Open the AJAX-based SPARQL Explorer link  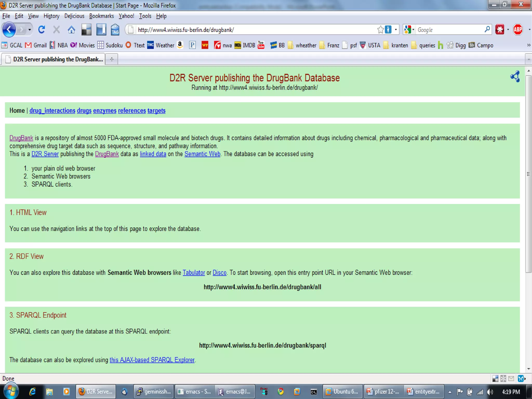pos(152,360)
